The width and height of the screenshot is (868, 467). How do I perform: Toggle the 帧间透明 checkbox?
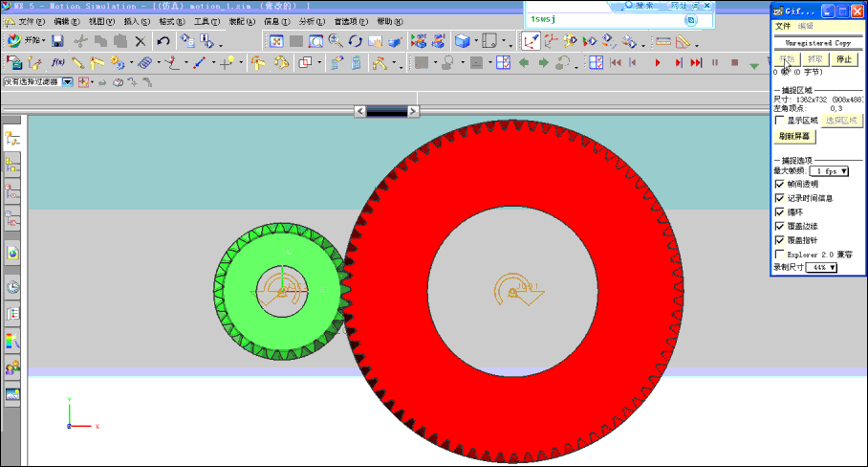[x=779, y=184]
